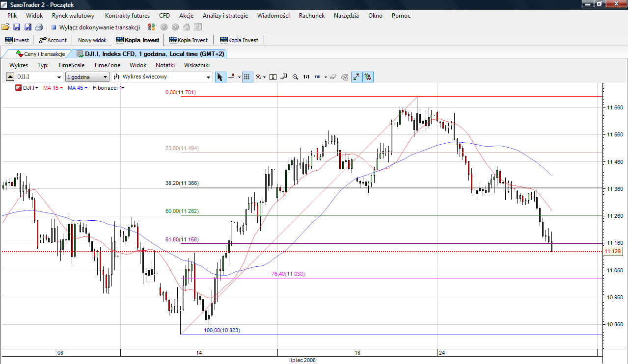The width and height of the screenshot is (628, 364).
Task: Select the arrow pointer cursor tool
Action: point(220,77)
